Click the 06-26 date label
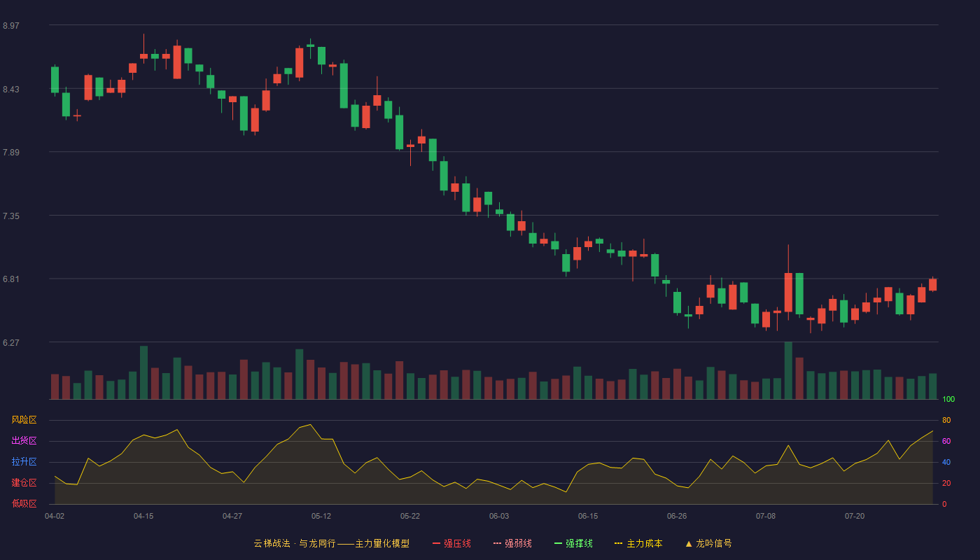 [677, 516]
